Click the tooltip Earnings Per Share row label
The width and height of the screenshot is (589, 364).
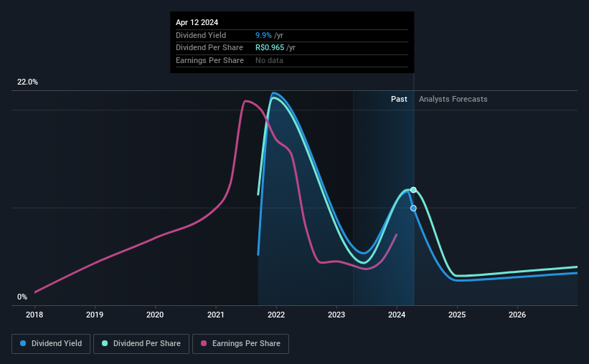209,60
